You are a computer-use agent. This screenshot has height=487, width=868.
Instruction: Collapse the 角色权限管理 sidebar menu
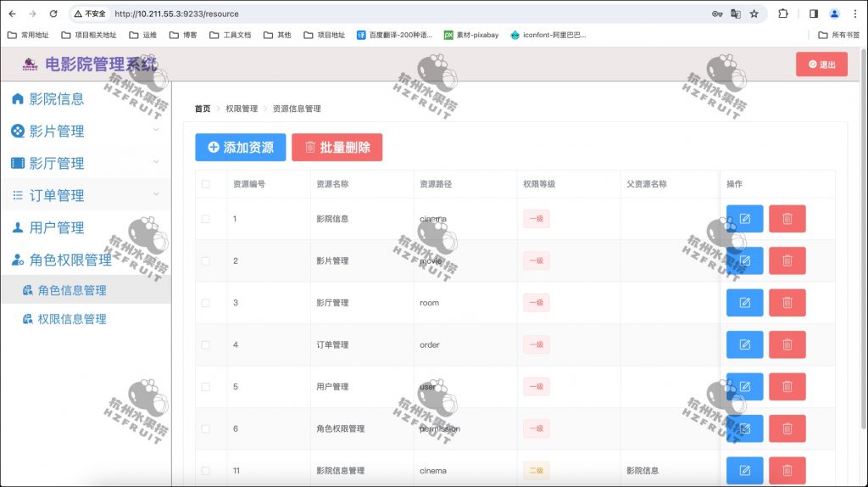tap(86, 260)
